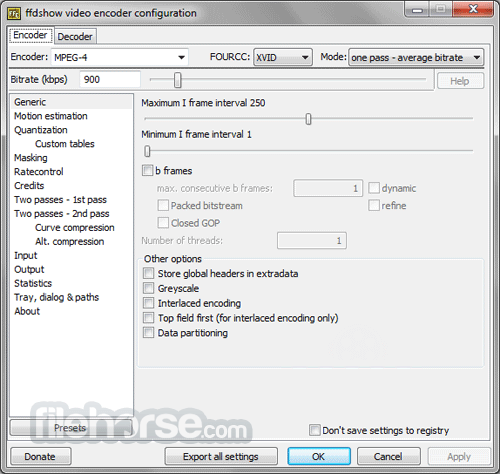This screenshot has height=474, width=500.
Task: Open the Presets button
Action: [x=71, y=428]
